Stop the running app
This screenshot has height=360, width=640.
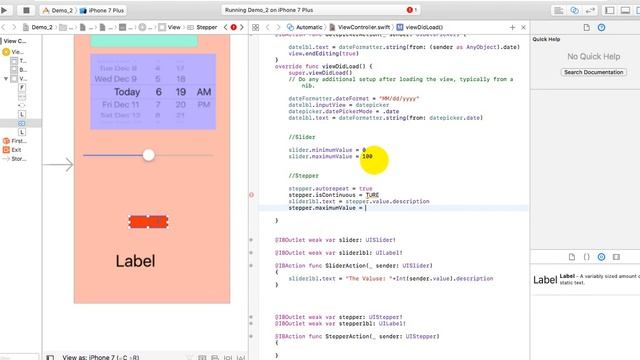(x=26, y=10)
